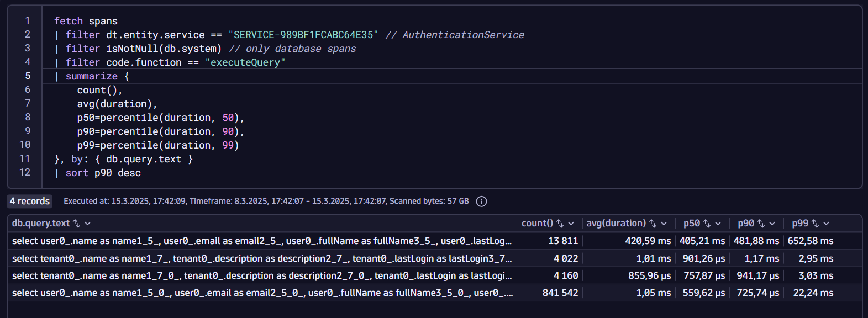Click the p99 value 3,03 ms
The height and width of the screenshot is (318, 868).
(x=816, y=275)
